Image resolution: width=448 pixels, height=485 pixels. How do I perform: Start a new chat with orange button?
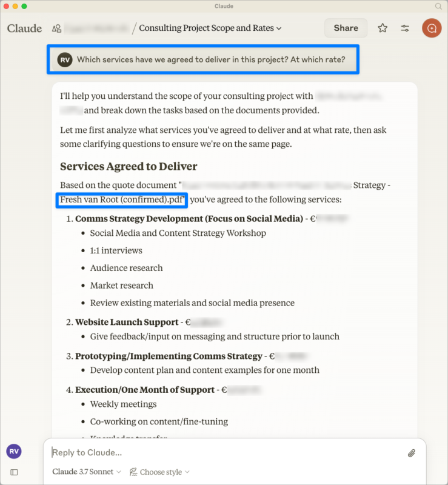[432, 28]
